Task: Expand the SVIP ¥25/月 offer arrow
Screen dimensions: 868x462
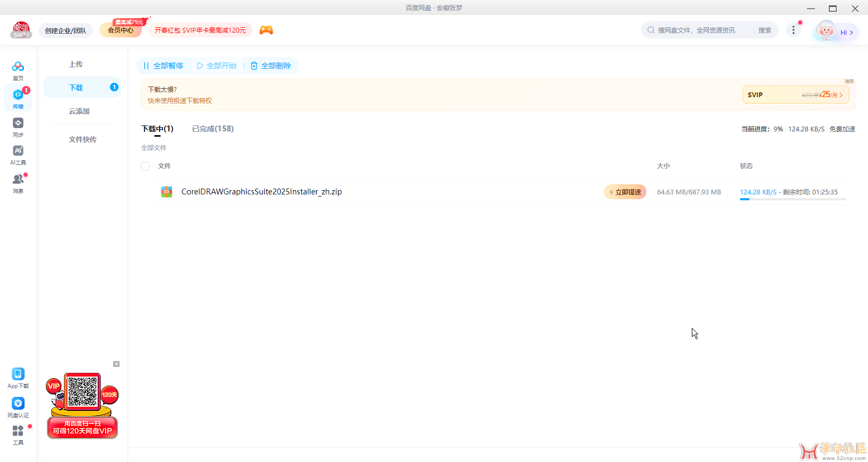Action: [x=841, y=95]
